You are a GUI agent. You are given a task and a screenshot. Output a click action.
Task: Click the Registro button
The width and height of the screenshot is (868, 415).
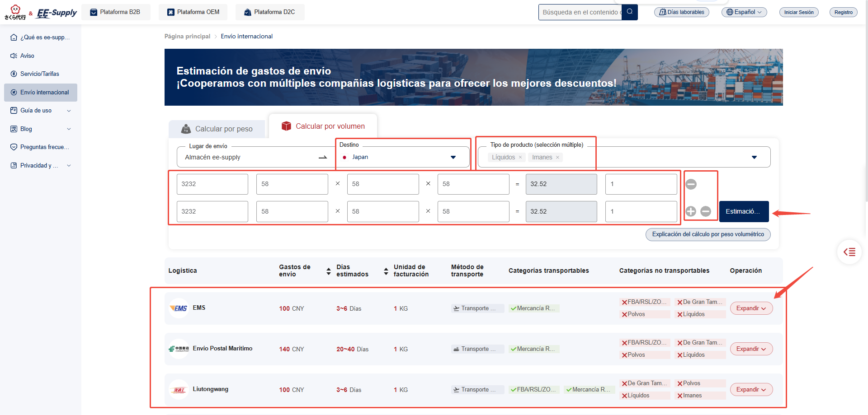844,12
